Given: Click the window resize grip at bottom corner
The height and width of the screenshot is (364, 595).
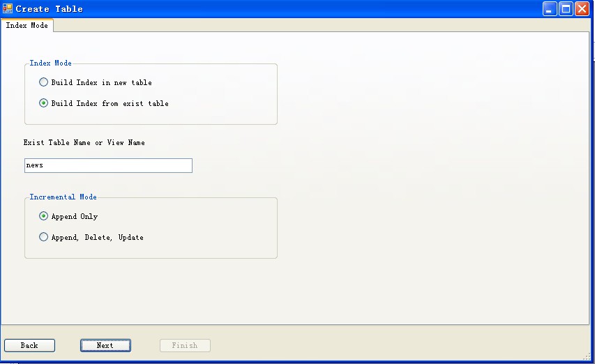Looking at the screenshot, I should pos(587,356).
